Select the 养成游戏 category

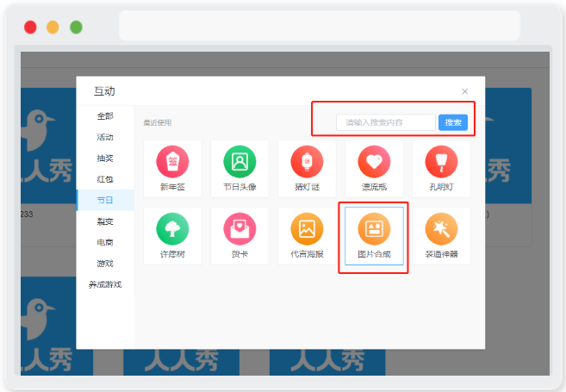click(x=105, y=284)
